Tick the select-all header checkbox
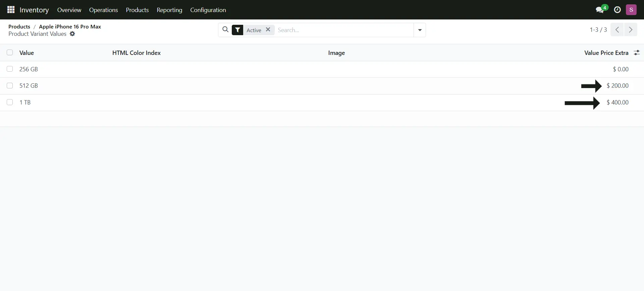This screenshot has width=644, height=291. (x=10, y=53)
